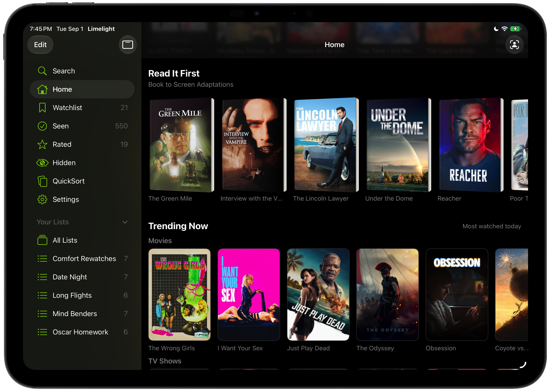Open the Comfort Rewatches list

(82, 259)
